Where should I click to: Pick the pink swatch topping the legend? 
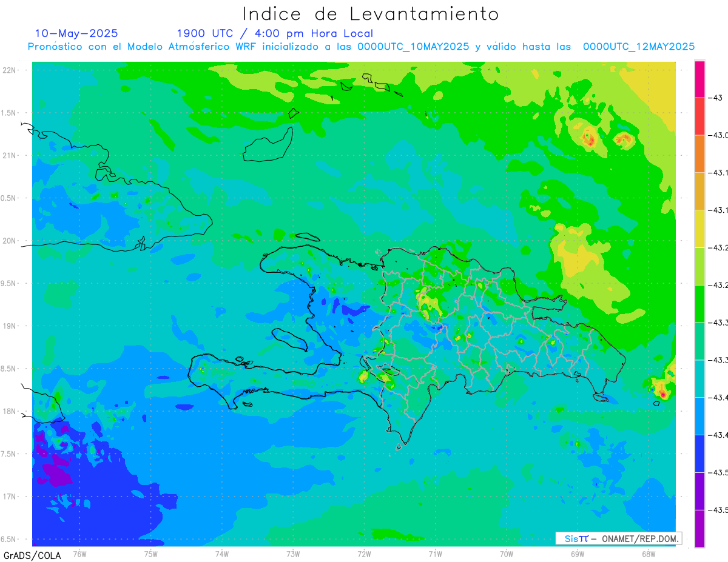[699, 79]
